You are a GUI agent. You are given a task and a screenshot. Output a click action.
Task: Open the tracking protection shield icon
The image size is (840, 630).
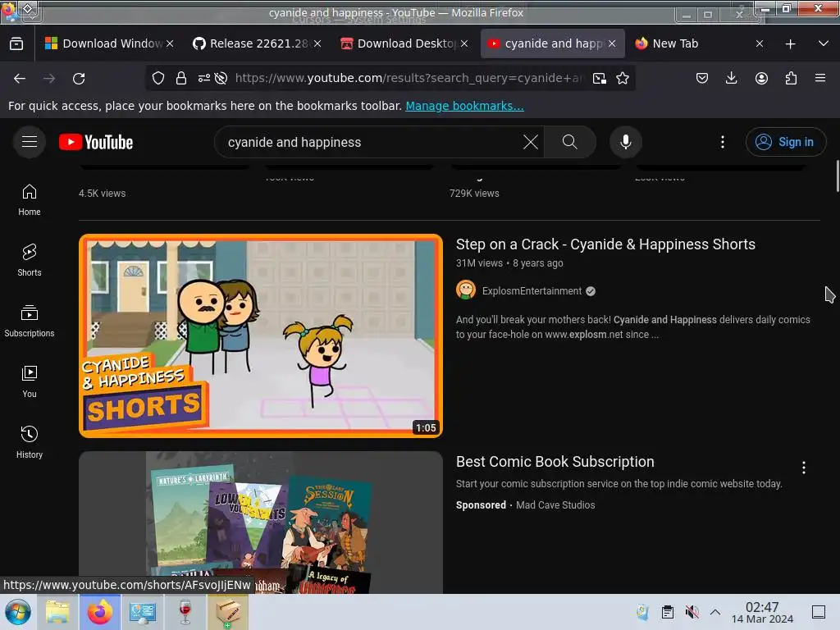[x=158, y=78]
